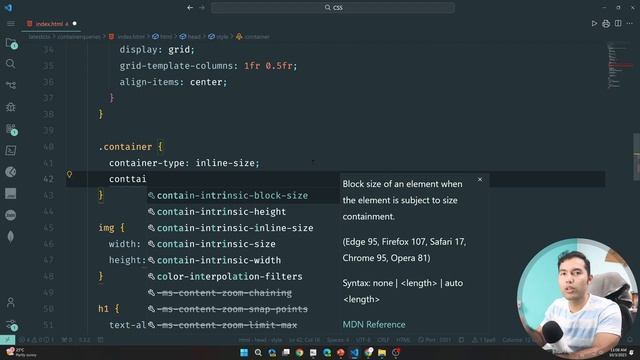This screenshot has width=640, height=360.
Task: Click the Split Editor icon
Action: [618, 24]
